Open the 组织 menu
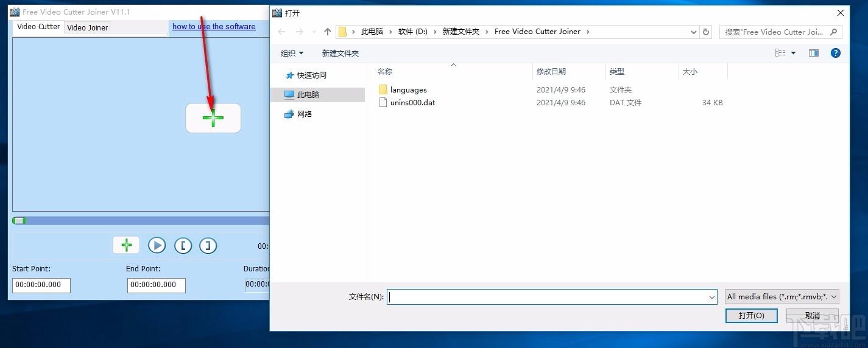The height and width of the screenshot is (348, 868). coord(292,54)
